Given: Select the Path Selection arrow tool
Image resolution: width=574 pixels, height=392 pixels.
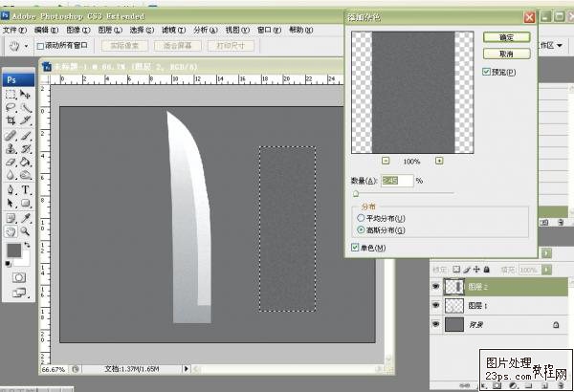Looking at the screenshot, I should pyautogui.click(x=11, y=203).
